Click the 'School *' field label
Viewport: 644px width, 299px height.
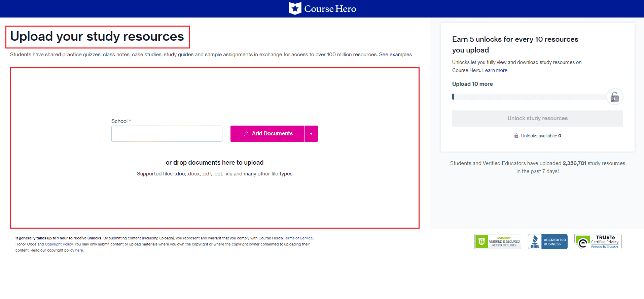(121, 121)
